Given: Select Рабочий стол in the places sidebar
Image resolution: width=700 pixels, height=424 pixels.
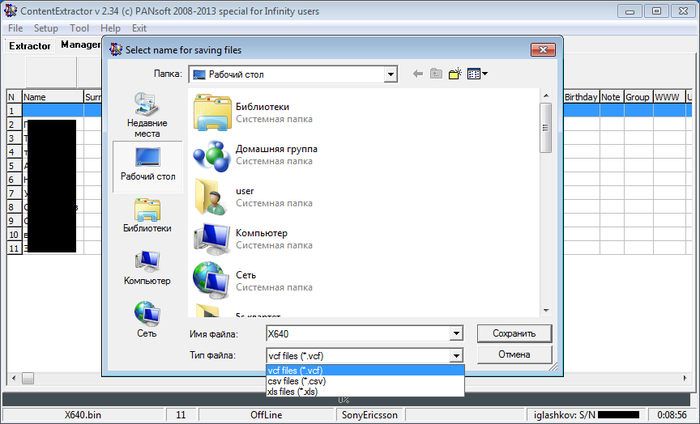Looking at the screenshot, I should point(147,162).
